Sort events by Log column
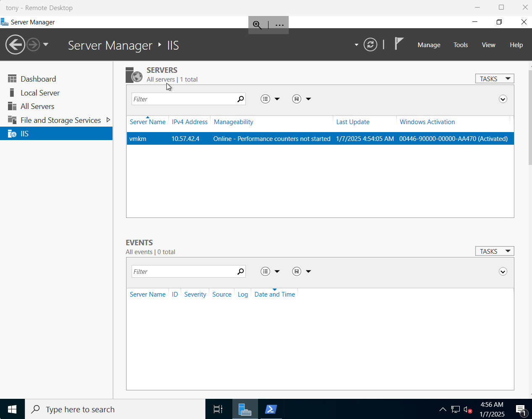Image resolution: width=532 pixels, height=419 pixels. click(x=243, y=294)
